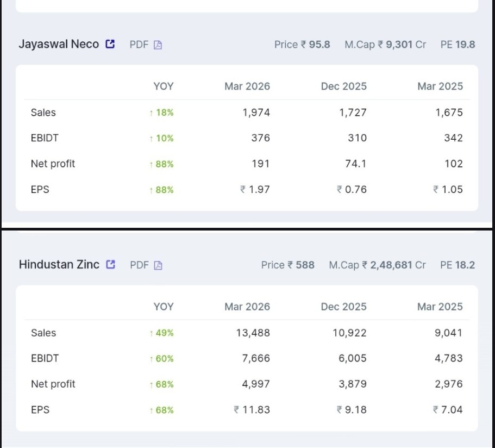Click the up arrow beside Jayaswal Neco EPS 88%

pos(151,189)
